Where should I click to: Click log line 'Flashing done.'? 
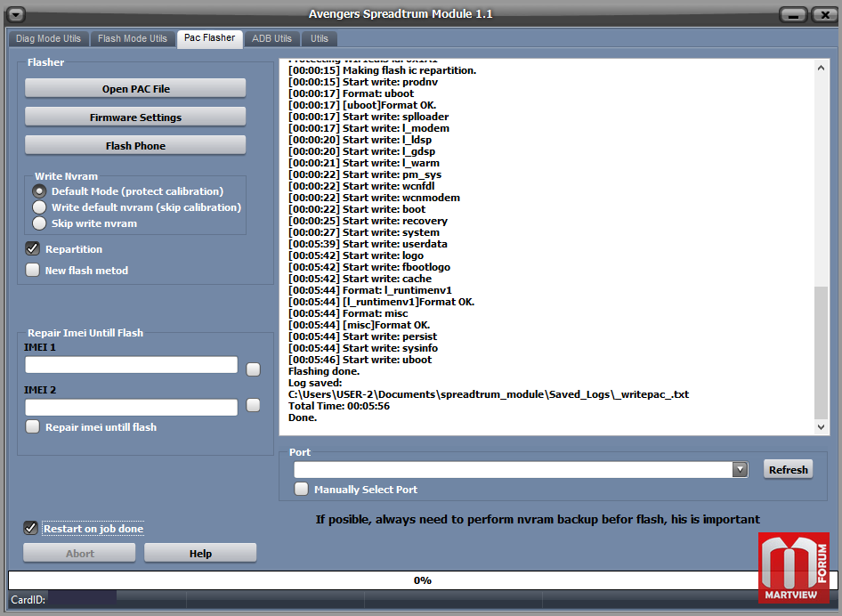(x=324, y=371)
